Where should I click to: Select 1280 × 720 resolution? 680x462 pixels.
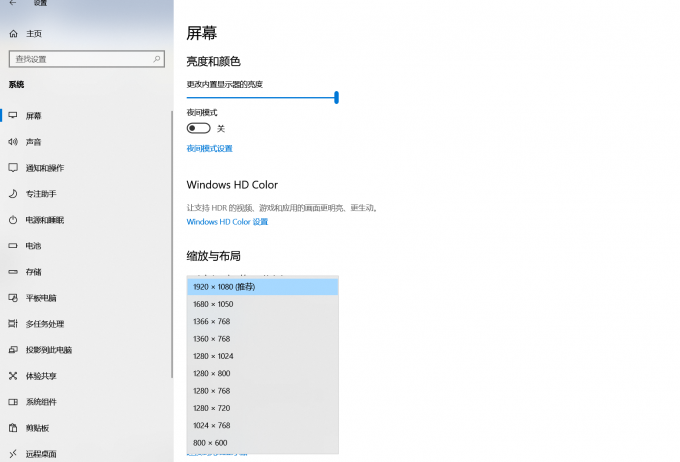(x=262, y=408)
